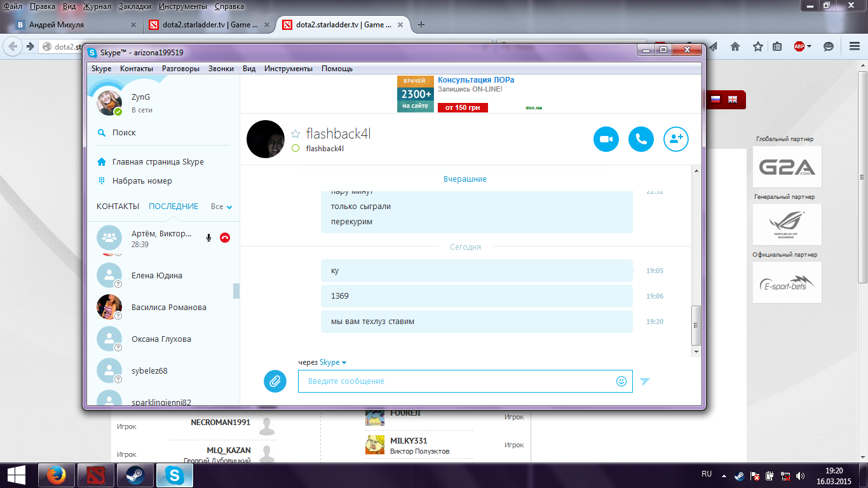Click ZynG profile avatar

click(x=109, y=102)
